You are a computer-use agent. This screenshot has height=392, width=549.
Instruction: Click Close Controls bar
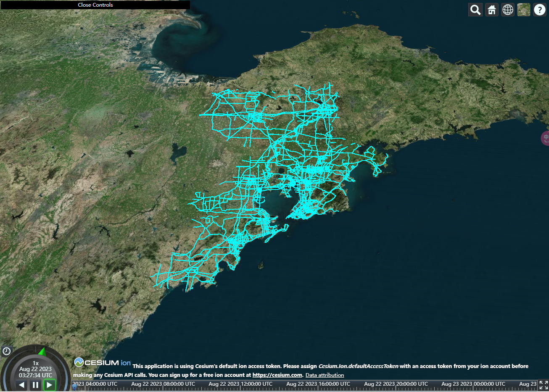click(x=95, y=5)
